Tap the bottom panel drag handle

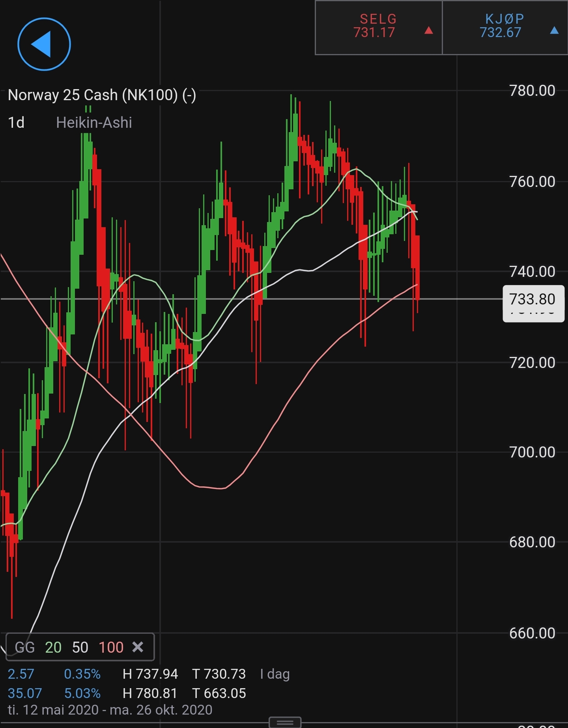(285, 722)
